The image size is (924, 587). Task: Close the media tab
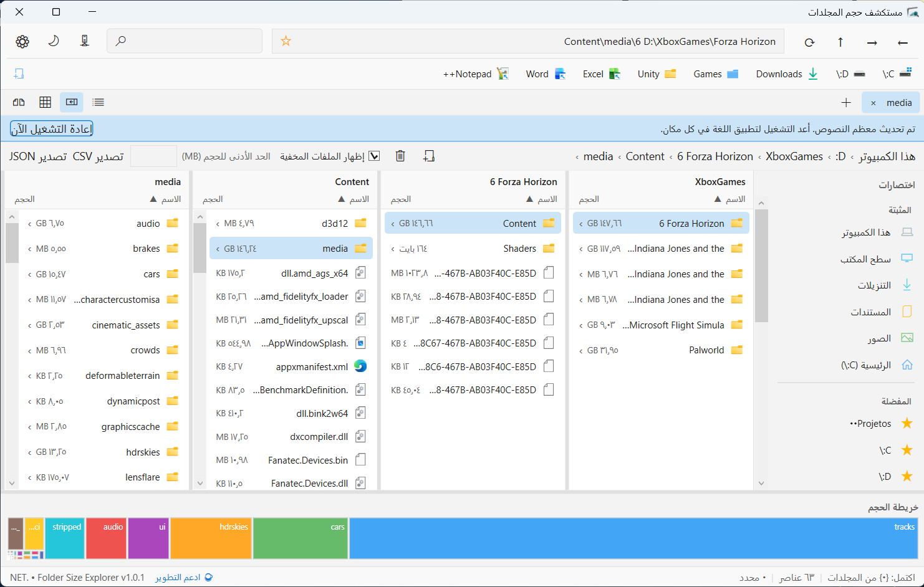tap(873, 103)
